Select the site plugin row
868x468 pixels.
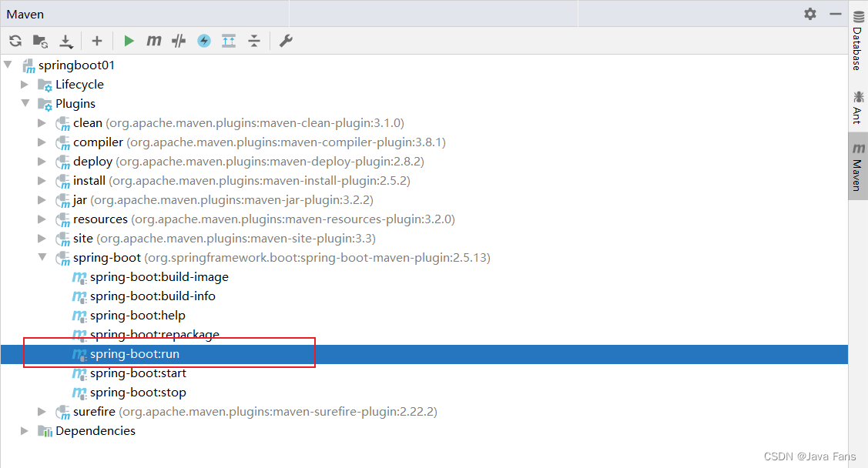click(424, 239)
